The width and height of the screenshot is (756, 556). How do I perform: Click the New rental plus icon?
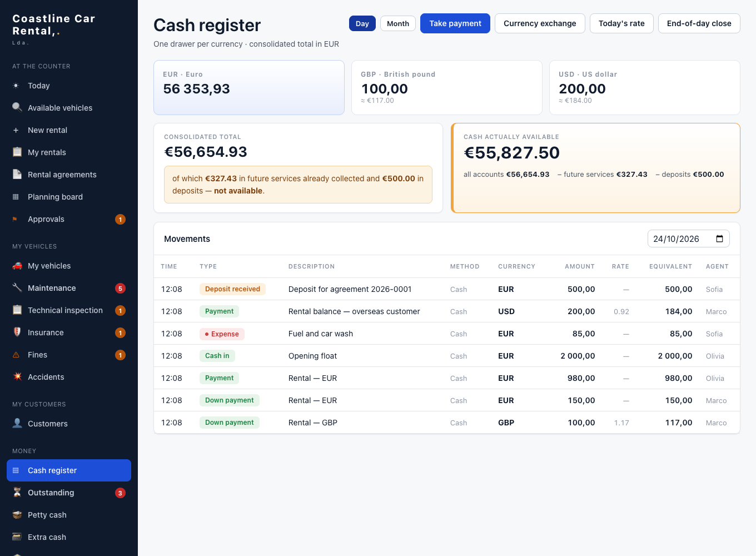tap(16, 130)
